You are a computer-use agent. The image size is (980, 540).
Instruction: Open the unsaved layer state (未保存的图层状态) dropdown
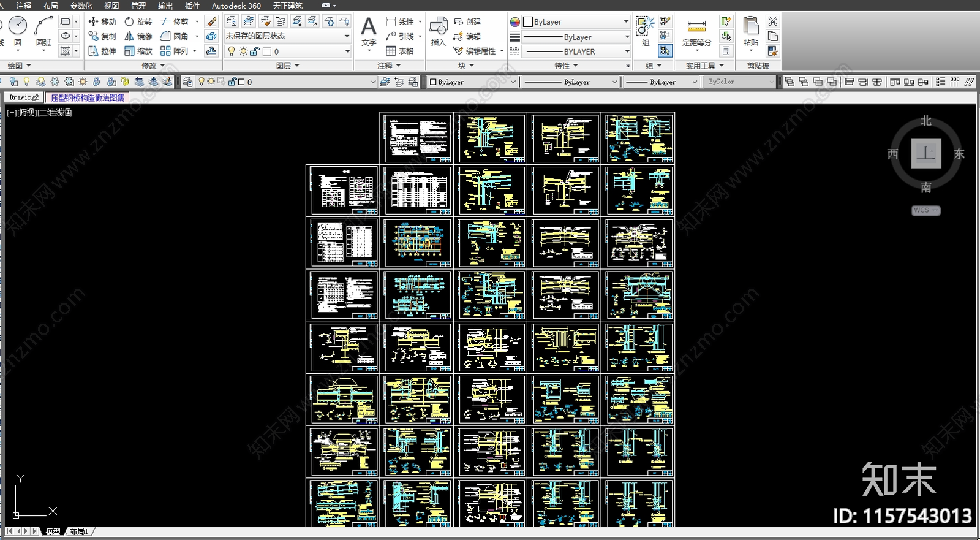tap(287, 36)
